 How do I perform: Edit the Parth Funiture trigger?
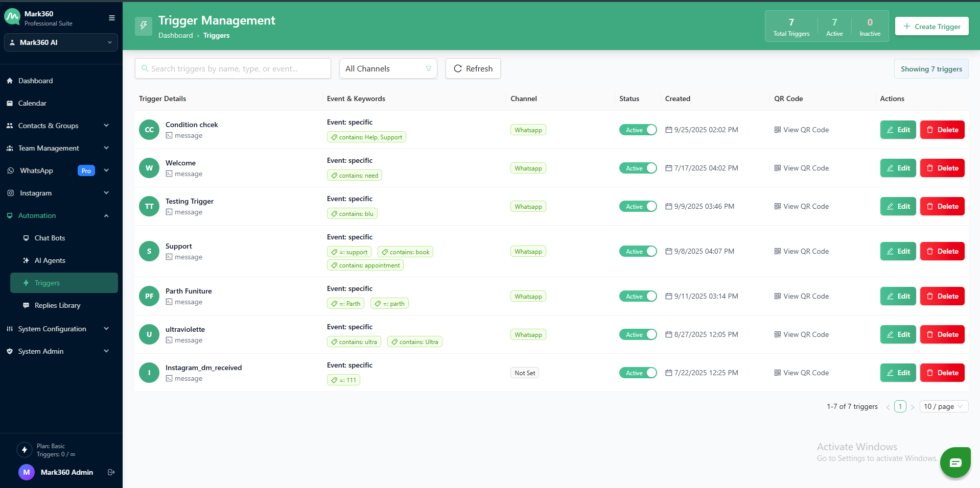click(x=898, y=296)
